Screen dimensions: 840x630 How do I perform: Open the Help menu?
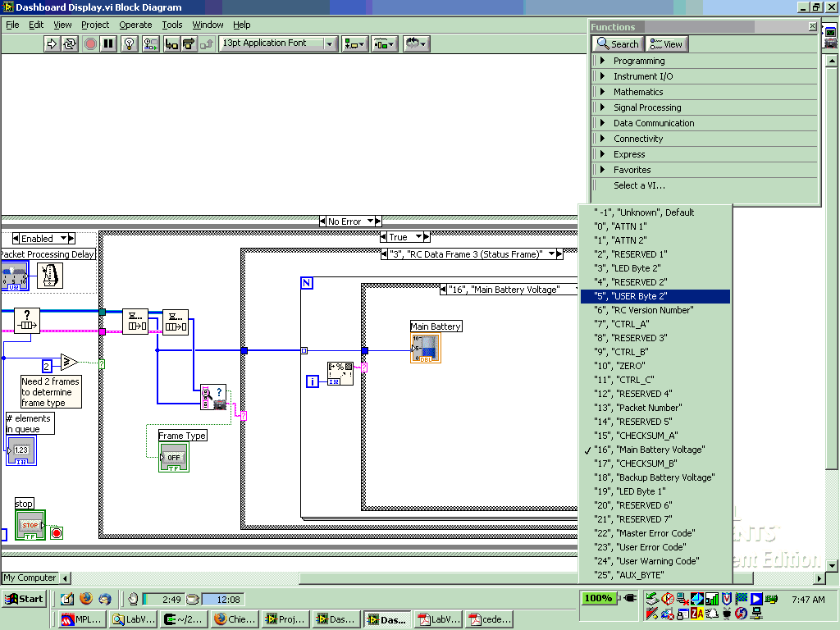[242, 25]
